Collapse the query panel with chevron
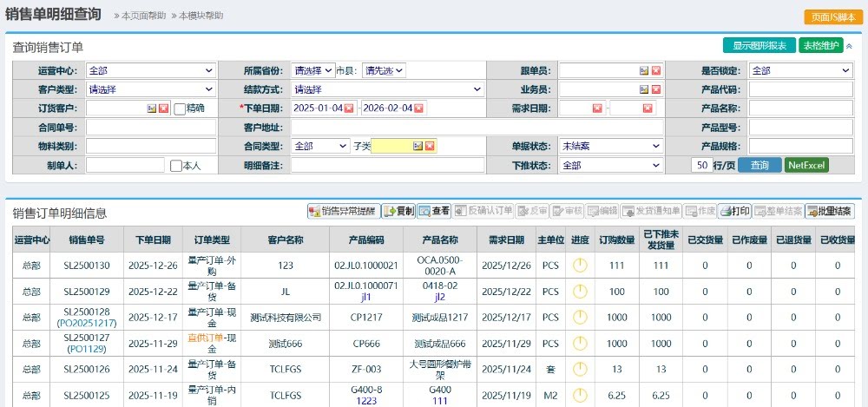The image size is (868, 407). [849, 46]
